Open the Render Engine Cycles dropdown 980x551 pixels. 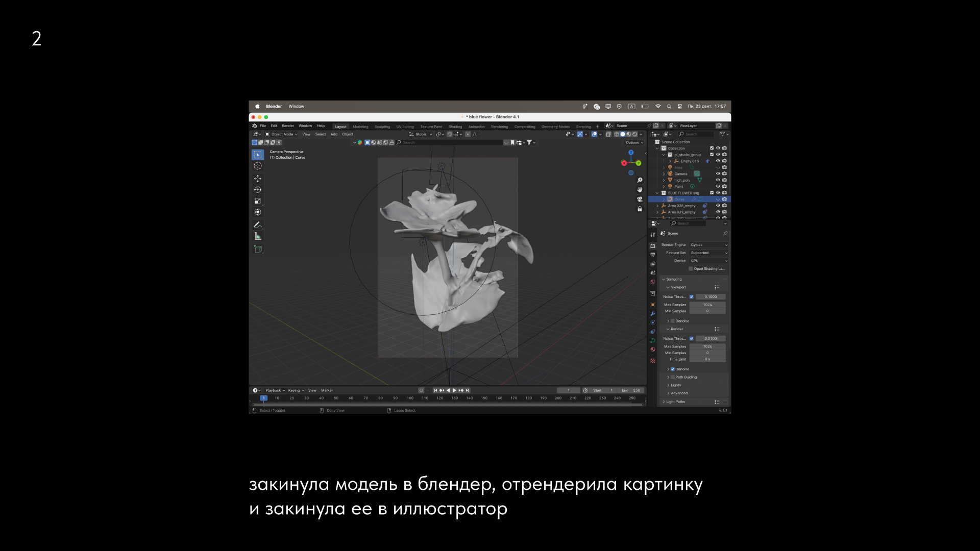[708, 245]
